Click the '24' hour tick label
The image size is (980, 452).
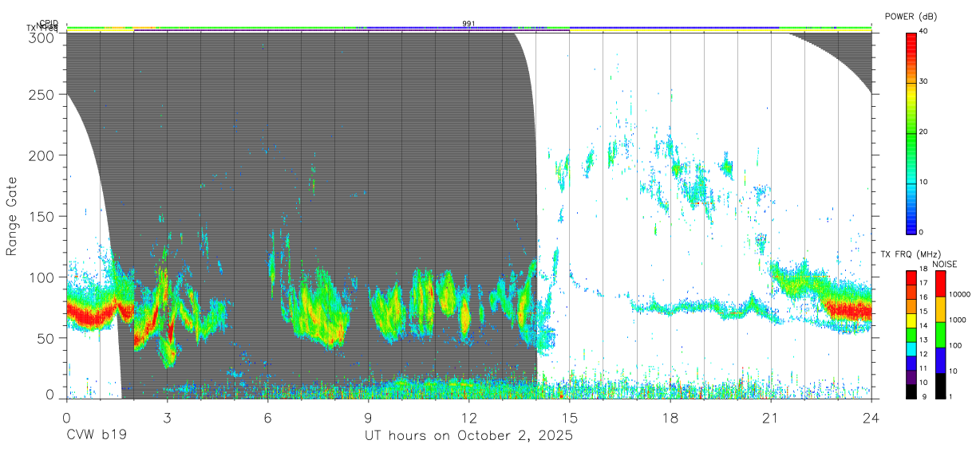click(871, 417)
